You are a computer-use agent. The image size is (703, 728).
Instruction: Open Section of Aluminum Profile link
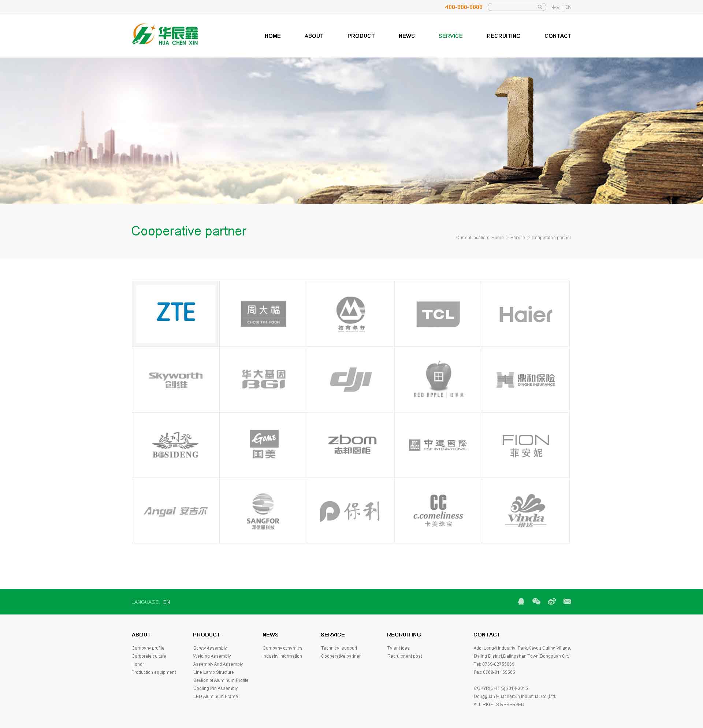[220, 680]
